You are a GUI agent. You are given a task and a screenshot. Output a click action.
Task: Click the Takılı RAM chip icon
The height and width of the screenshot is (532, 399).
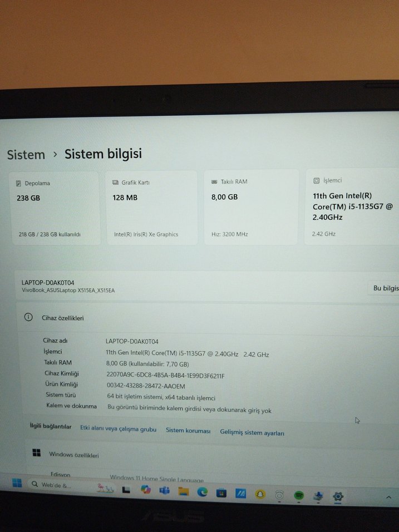click(x=214, y=182)
